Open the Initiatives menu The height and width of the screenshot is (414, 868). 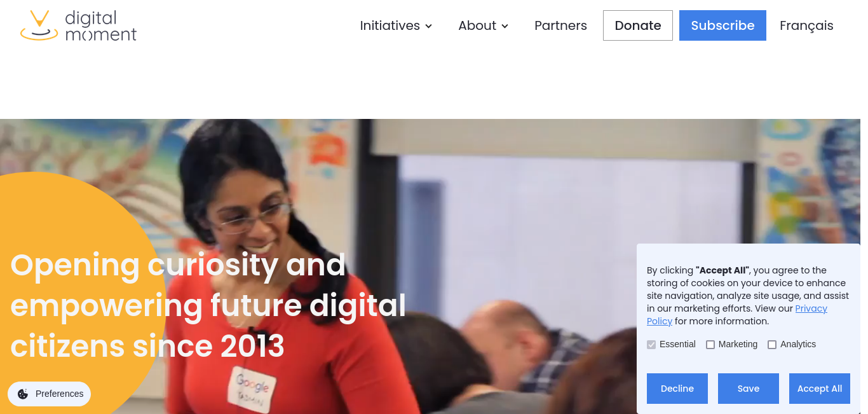(396, 25)
